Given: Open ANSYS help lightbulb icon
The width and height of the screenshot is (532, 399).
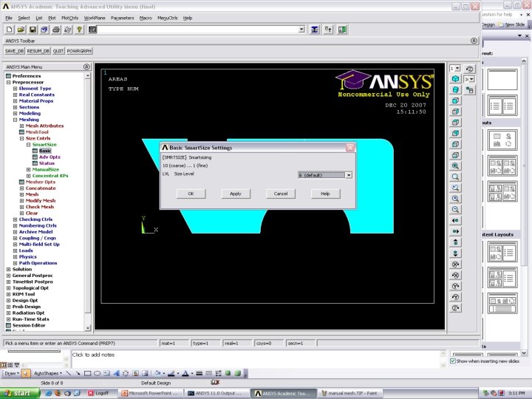Looking at the screenshot, I should pos(79,30).
